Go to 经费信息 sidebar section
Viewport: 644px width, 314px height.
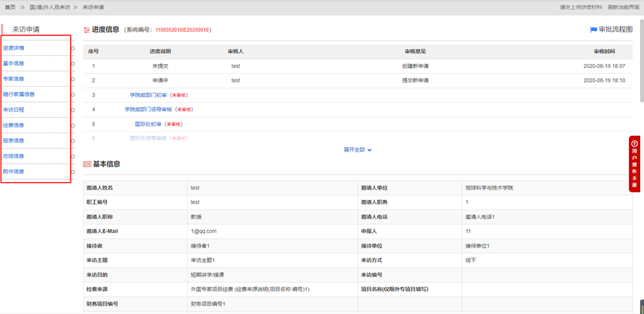click(14, 126)
